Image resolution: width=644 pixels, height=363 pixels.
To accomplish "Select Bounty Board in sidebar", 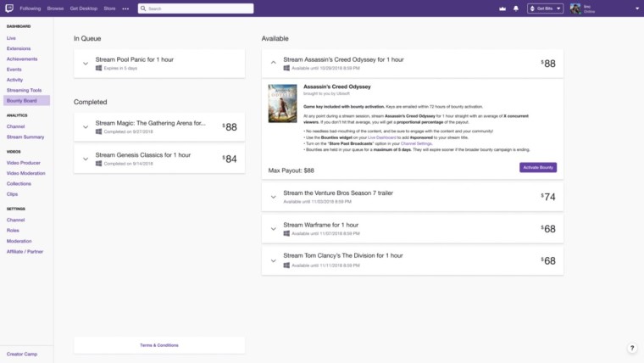I will (26, 101).
